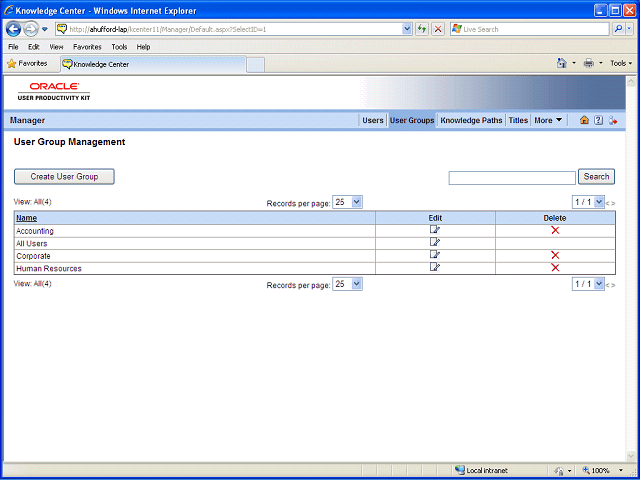Edit the Human Resources group
The image size is (640, 480).
tap(435, 268)
